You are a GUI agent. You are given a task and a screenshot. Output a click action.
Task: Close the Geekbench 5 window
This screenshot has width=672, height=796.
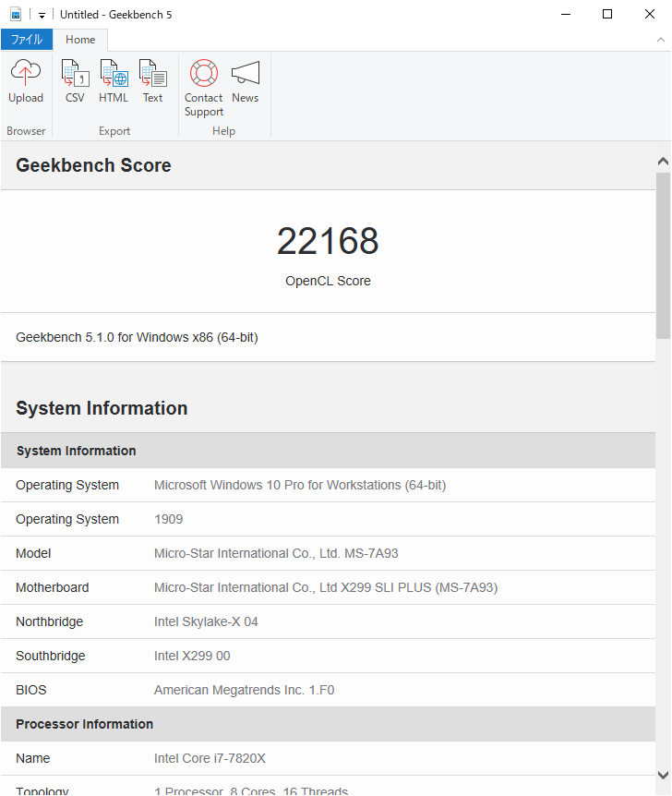click(x=649, y=14)
